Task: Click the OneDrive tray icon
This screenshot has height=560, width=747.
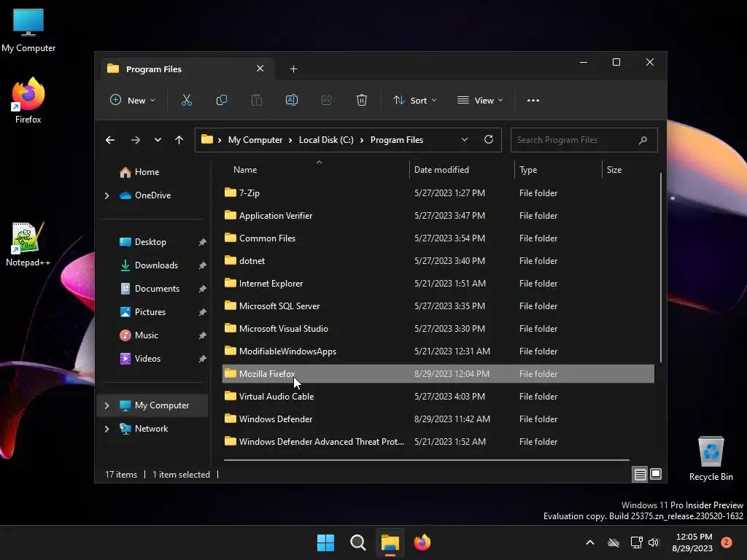Action: (x=614, y=542)
